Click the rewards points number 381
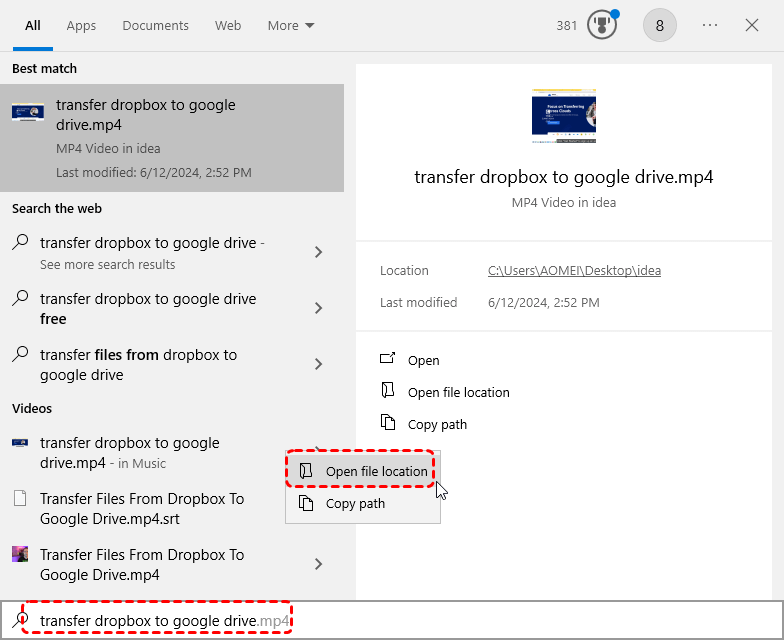Image resolution: width=784 pixels, height=640 pixels. coord(566,26)
